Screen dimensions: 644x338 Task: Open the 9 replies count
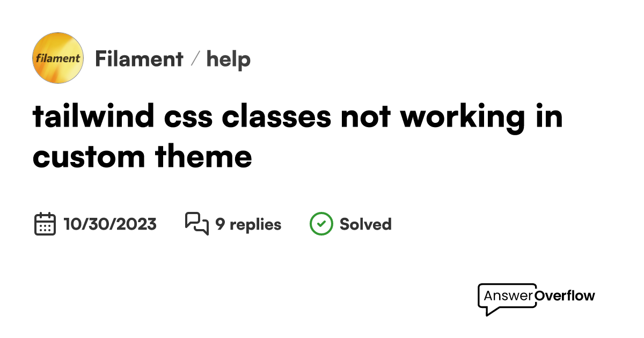pyautogui.click(x=248, y=224)
